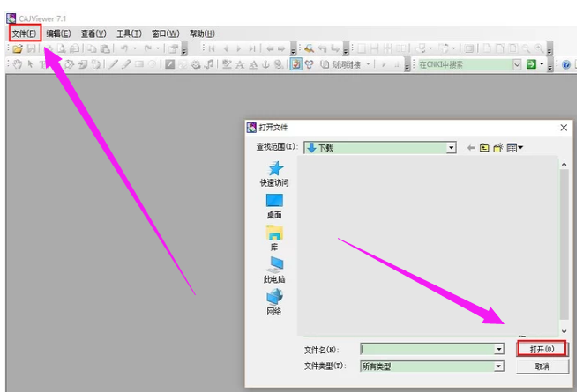Click the Save floppy-disk toolbar icon
583x392 pixels.
tap(31, 48)
